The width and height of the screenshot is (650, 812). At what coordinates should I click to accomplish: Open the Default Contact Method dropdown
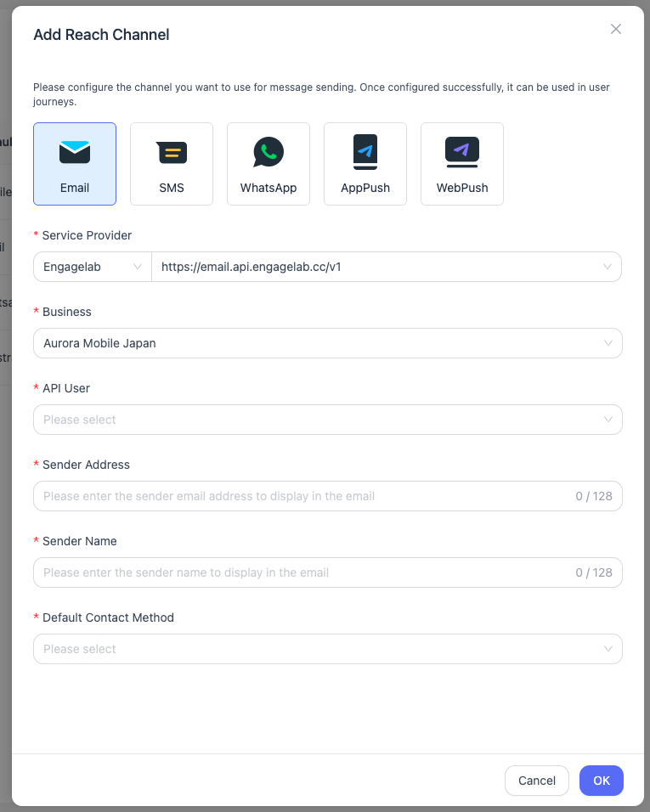tap(328, 649)
